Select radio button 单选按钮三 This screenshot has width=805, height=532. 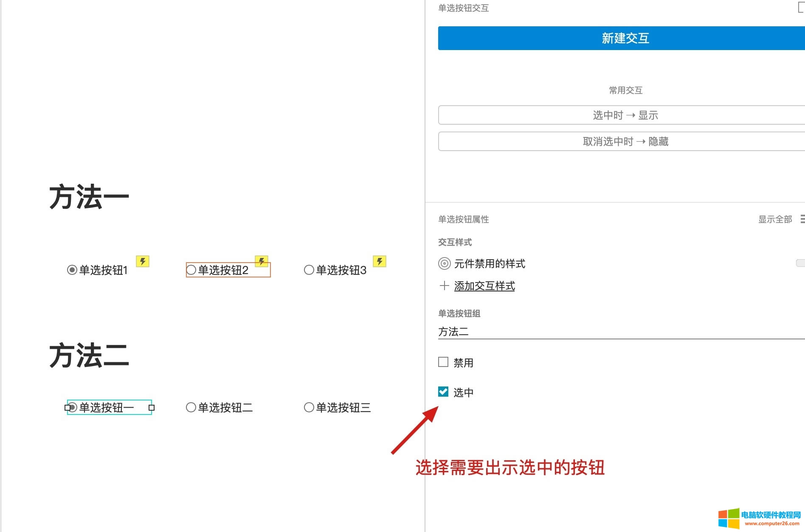pyautogui.click(x=309, y=407)
